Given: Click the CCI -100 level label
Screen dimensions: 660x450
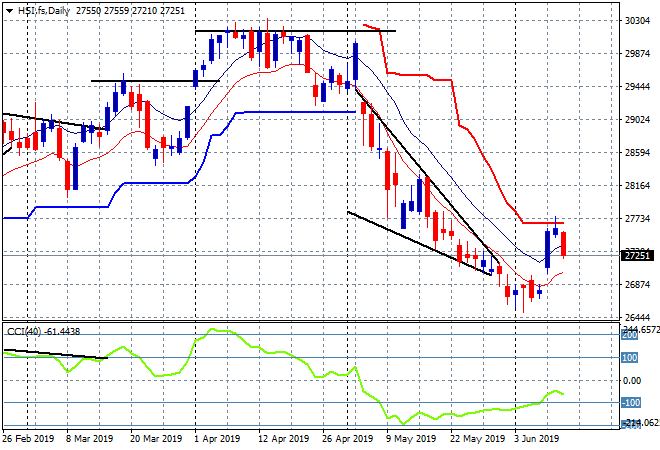Looking at the screenshot, I should pos(631,403).
